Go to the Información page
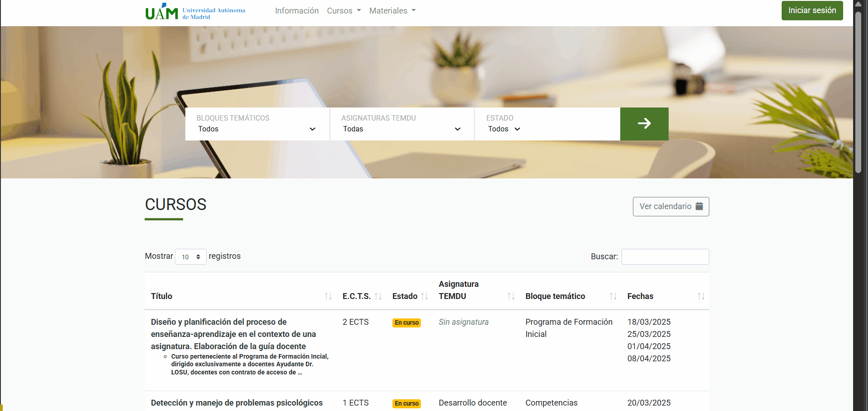This screenshot has height=411, width=868. (x=297, y=11)
